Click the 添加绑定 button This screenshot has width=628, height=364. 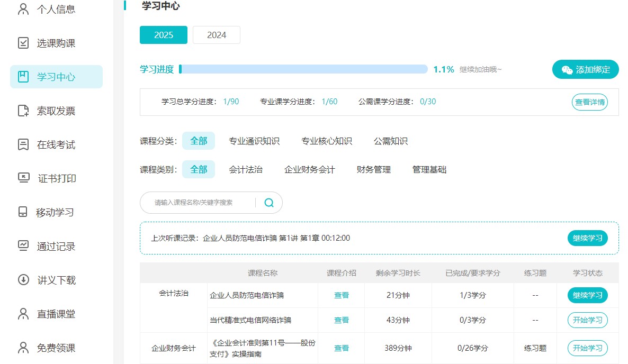585,69
